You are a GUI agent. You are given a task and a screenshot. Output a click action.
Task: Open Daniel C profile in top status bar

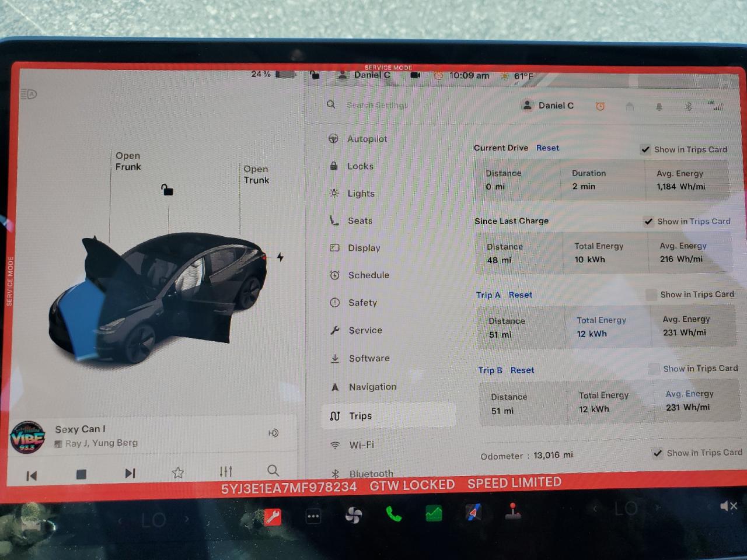coord(365,75)
